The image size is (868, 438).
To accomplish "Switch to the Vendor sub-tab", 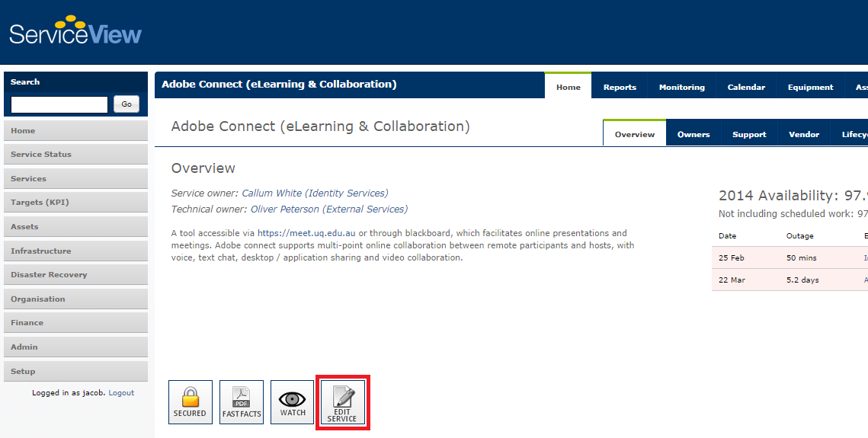I will (x=804, y=134).
